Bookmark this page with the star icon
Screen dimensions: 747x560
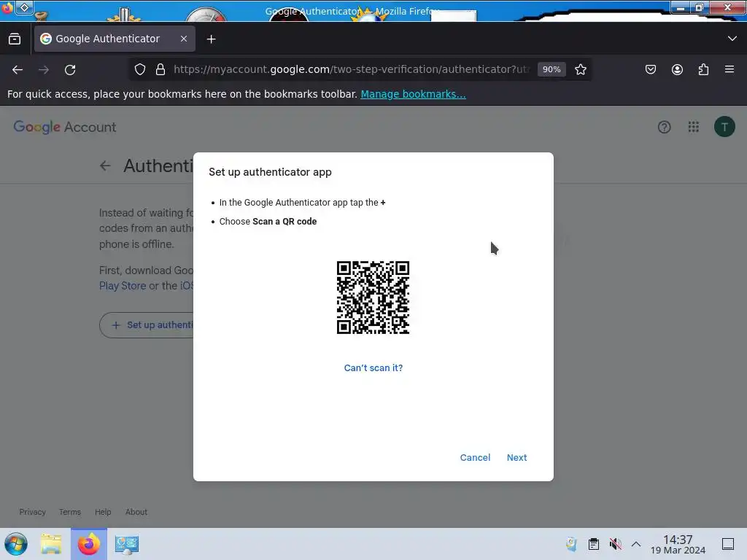pyautogui.click(x=580, y=69)
